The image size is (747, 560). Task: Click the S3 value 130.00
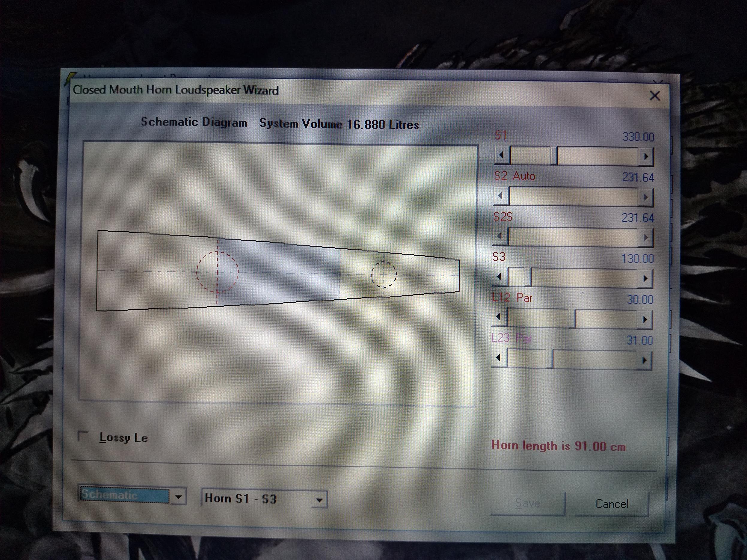(x=638, y=259)
